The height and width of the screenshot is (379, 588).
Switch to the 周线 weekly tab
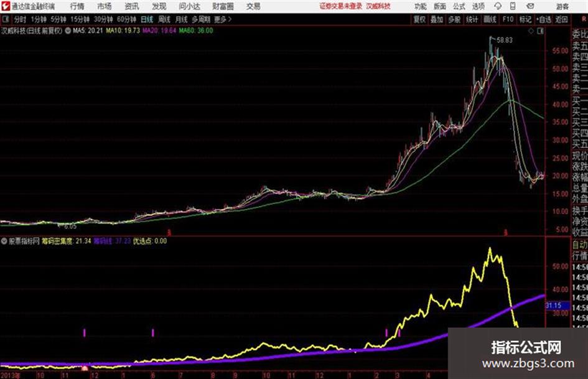164,19
